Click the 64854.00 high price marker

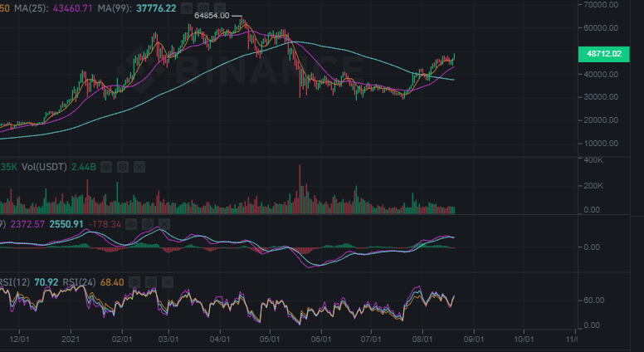pyautogui.click(x=212, y=16)
